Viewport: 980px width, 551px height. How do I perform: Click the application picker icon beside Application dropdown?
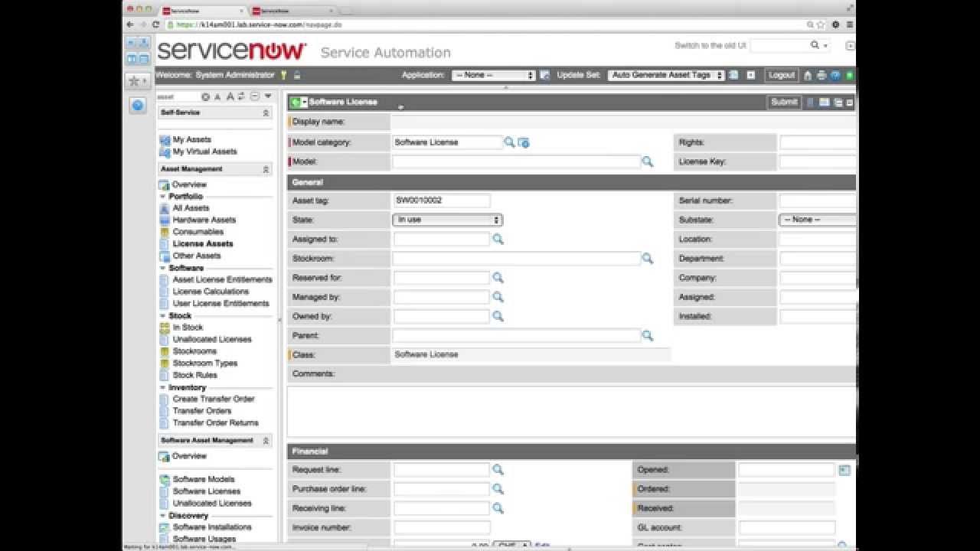544,75
